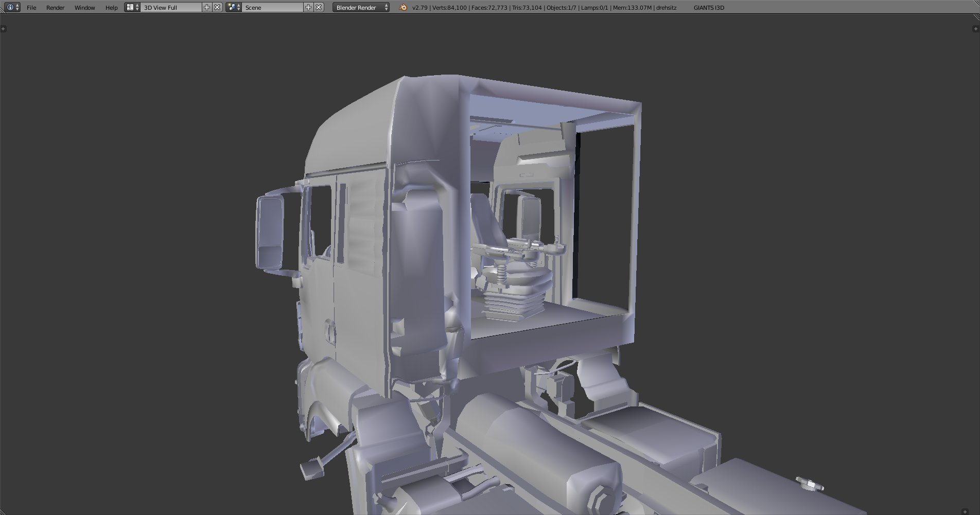The height and width of the screenshot is (515, 980).
Task: Open the GIANTS I3D menu
Action: [708, 7]
